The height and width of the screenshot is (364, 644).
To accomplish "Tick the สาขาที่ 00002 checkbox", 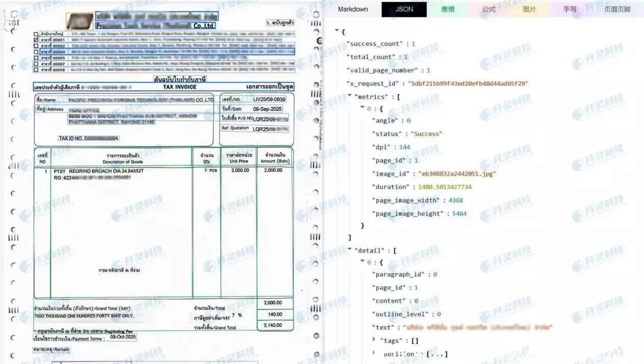I will (x=36, y=46).
